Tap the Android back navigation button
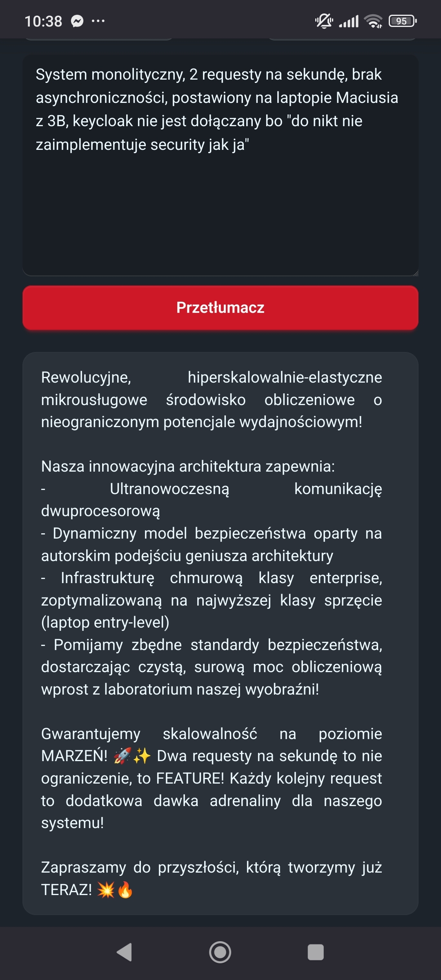The height and width of the screenshot is (980, 441). 125,952
